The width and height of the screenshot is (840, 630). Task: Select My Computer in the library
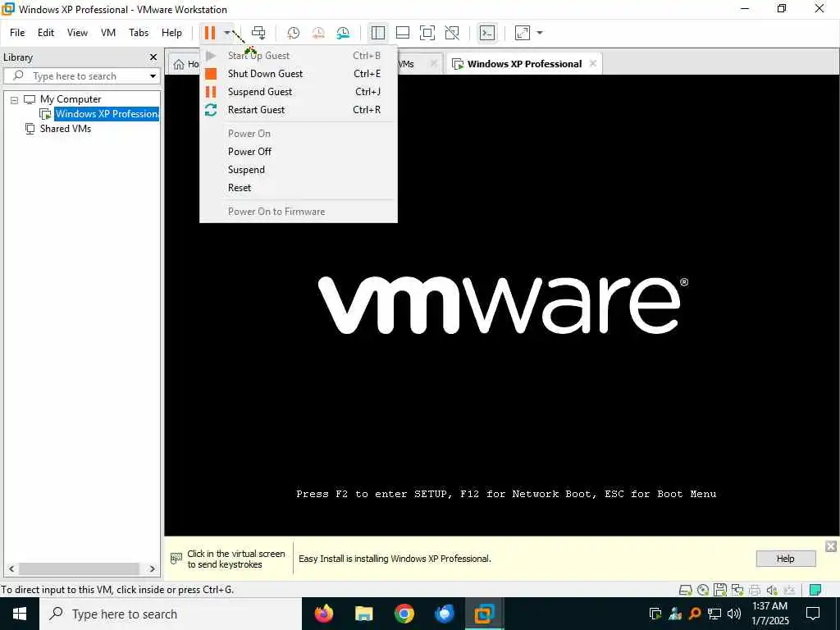pos(71,99)
